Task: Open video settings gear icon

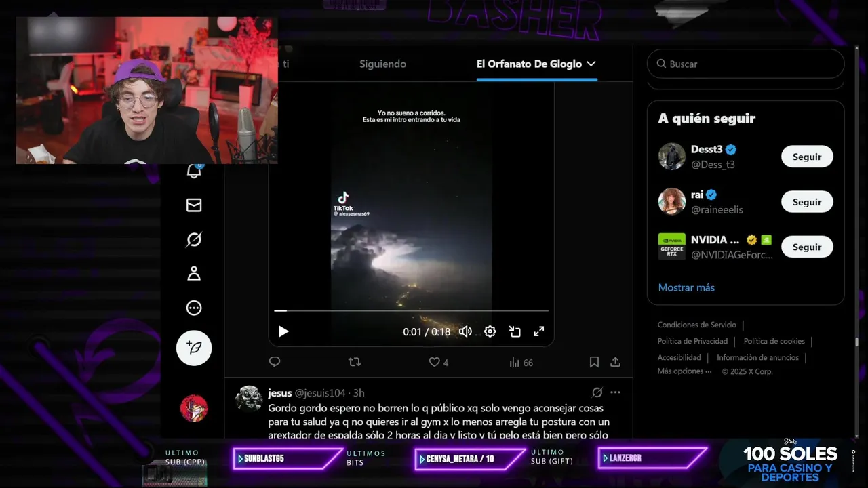Action: click(490, 331)
